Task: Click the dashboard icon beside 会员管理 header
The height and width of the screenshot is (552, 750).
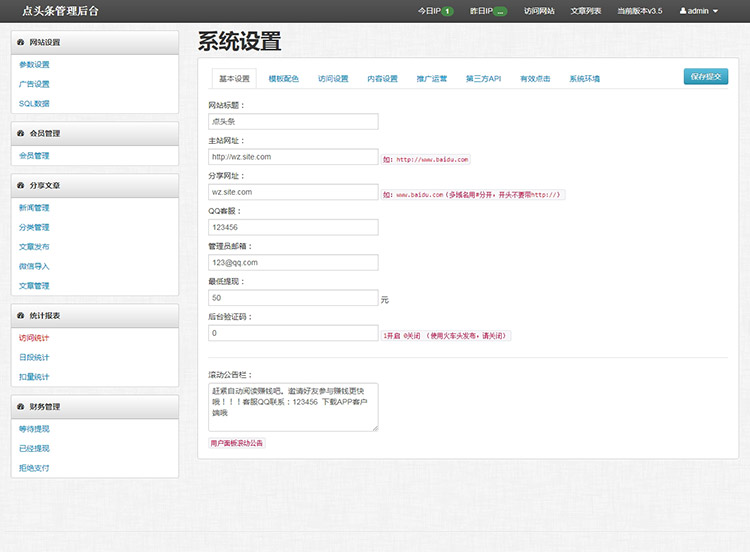Action: (x=21, y=133)
